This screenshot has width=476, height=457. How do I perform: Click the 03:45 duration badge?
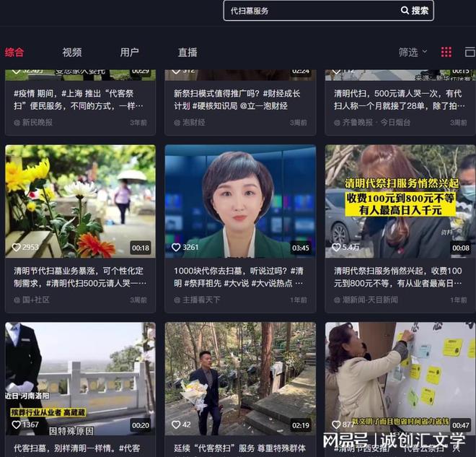click(x=301, y=248)
